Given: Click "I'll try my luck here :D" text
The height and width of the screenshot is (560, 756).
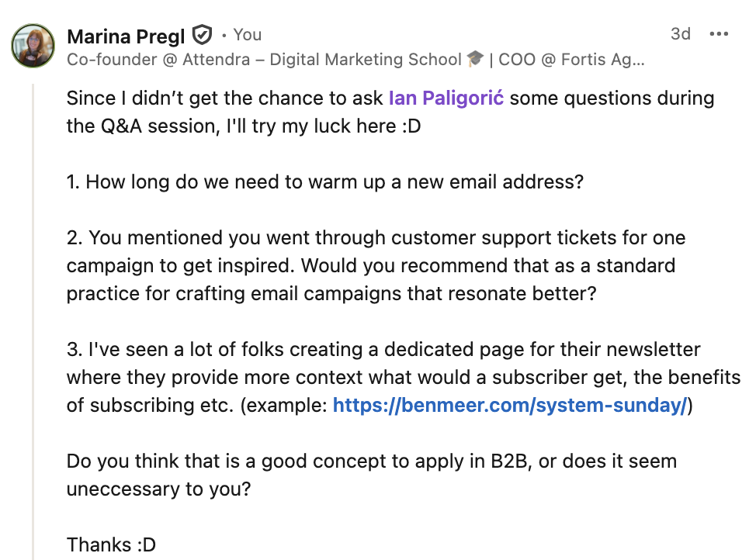Looking at the screenshot, I should [x=319, y=126].
